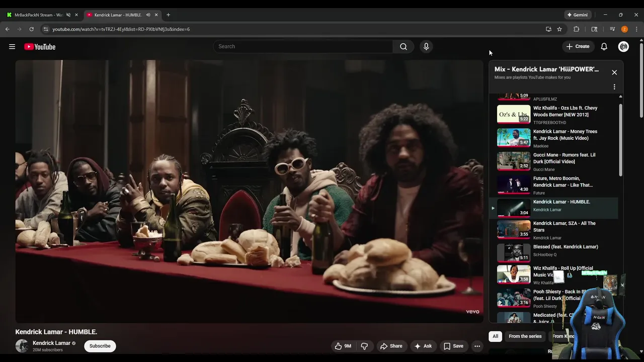Open more actions ellipsis under video
The image size is (644, 362).
coord(477,346)
